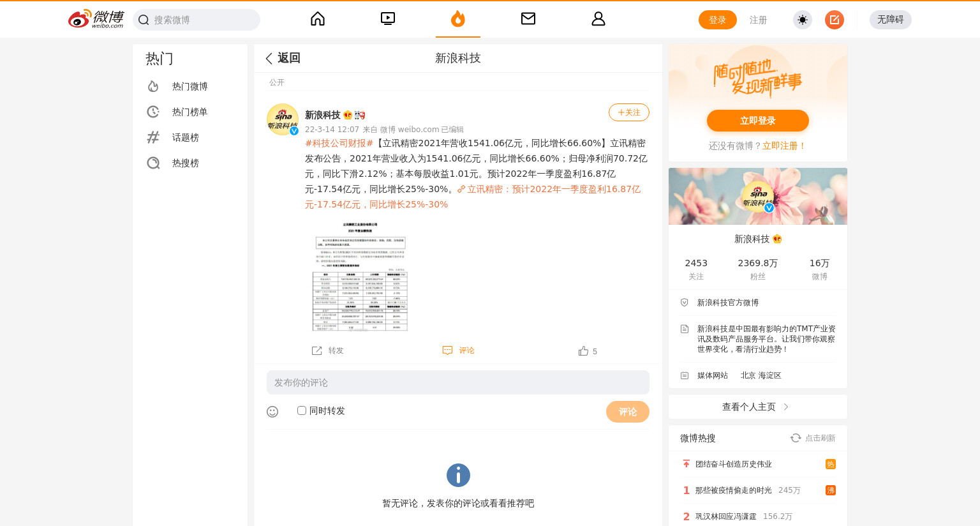Click the 已编辑 edited label
This screenshot has width=980, height=526.
pyautogui.click(x=452, y=130)
